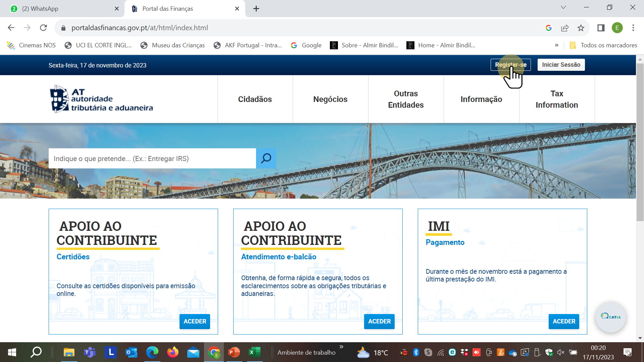Click ACEDER on the IMI Pagamento card
Screen dimensions: 644x362
click(563, 321)
